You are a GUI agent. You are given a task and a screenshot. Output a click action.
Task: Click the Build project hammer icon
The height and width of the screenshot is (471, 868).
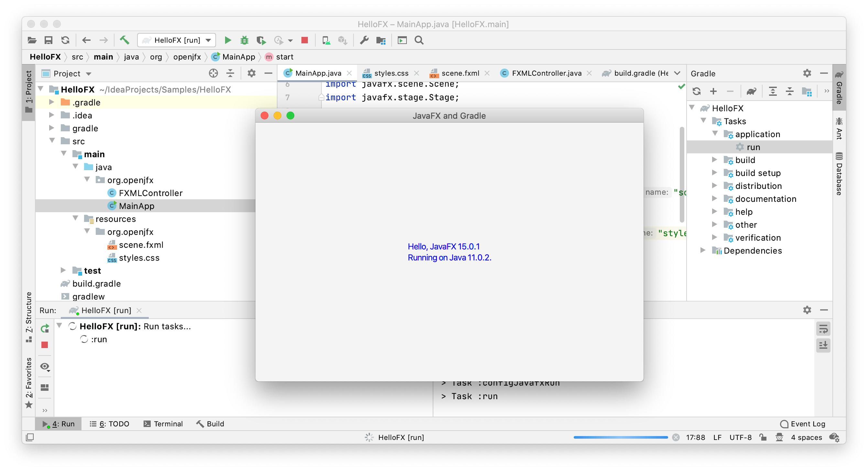(124, 40)
